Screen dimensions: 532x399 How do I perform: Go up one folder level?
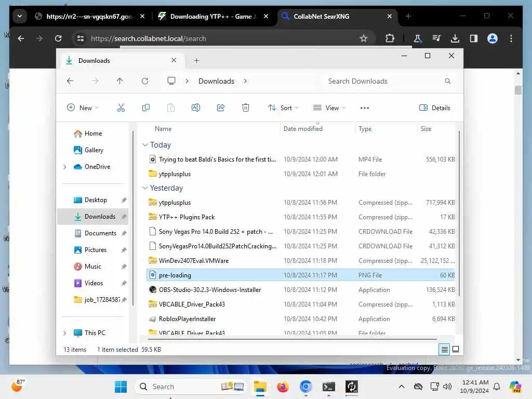[120, 81]
